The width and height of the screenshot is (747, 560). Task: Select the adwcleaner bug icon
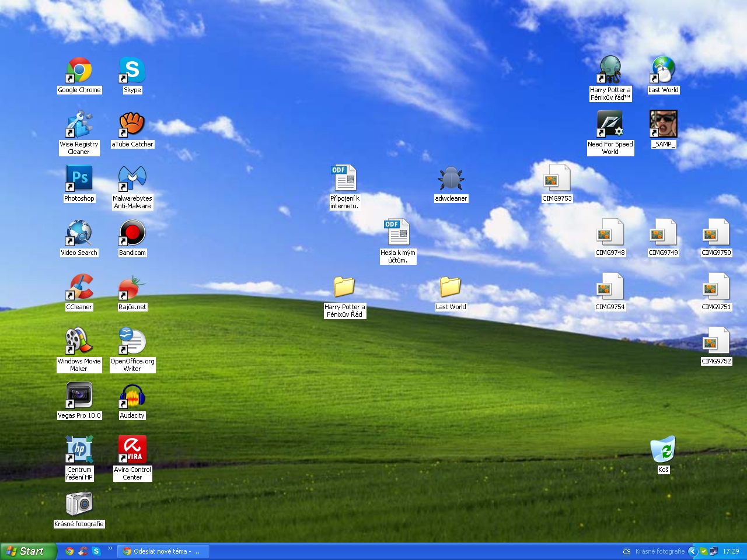tap(451, 178)
